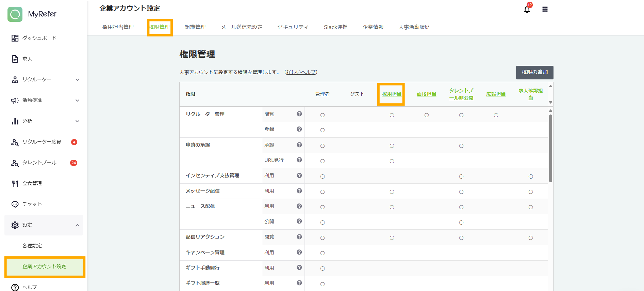644x291 pixels.
Task: Click the 権限の追加 button
Action: [x=534, y=72]
